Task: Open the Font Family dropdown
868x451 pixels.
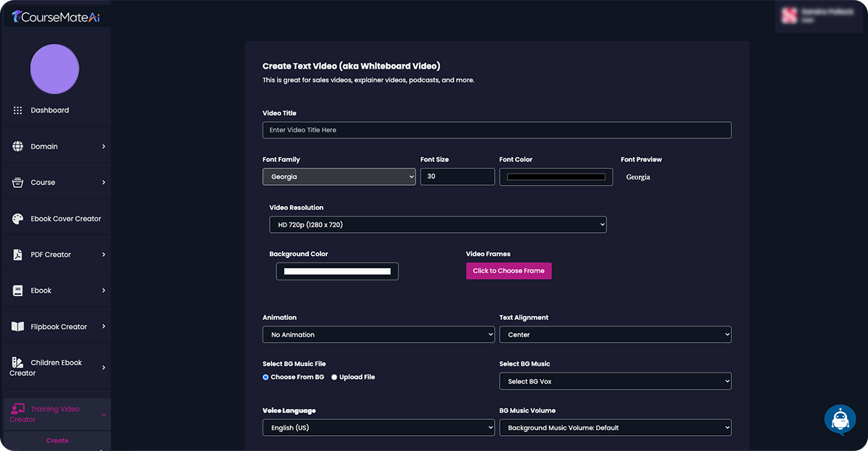Action: pyautogui.click(x=339, y=176)
